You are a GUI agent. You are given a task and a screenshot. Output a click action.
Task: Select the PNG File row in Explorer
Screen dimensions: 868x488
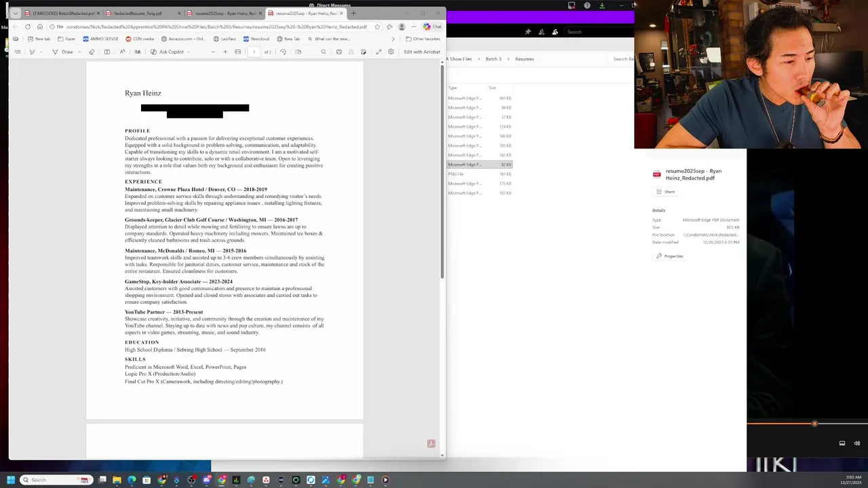pos(479,174)
